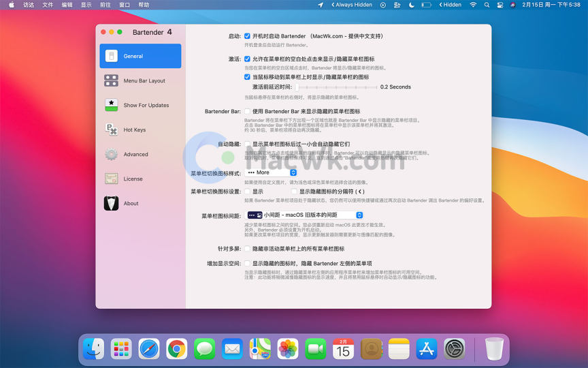Close the Bartender 4 window

coord(103,32)
